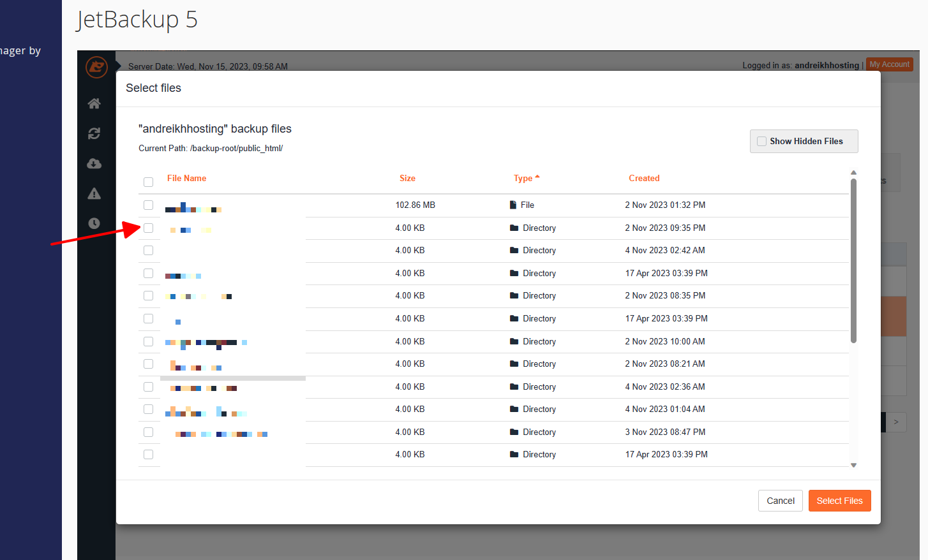Click the '2 Nov 2023 01:32 PM' created date
The width and height of the screenshot is (928, 560).
(665, 205)
